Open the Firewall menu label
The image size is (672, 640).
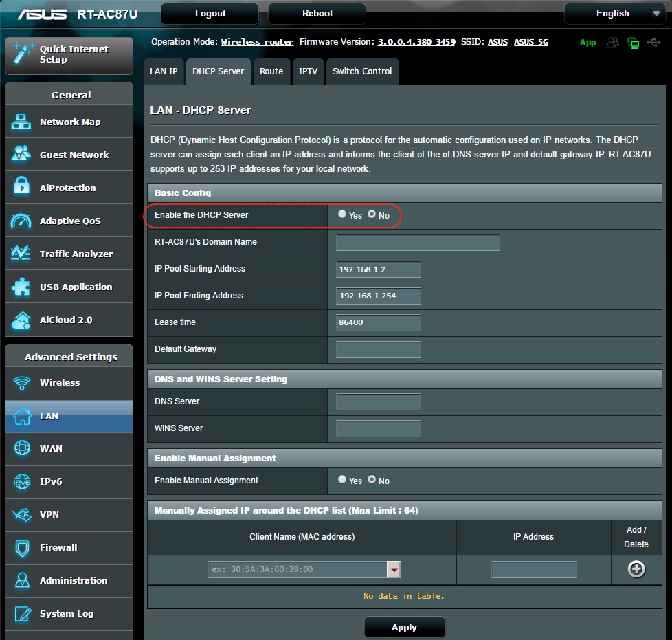(x=58, y=547)
